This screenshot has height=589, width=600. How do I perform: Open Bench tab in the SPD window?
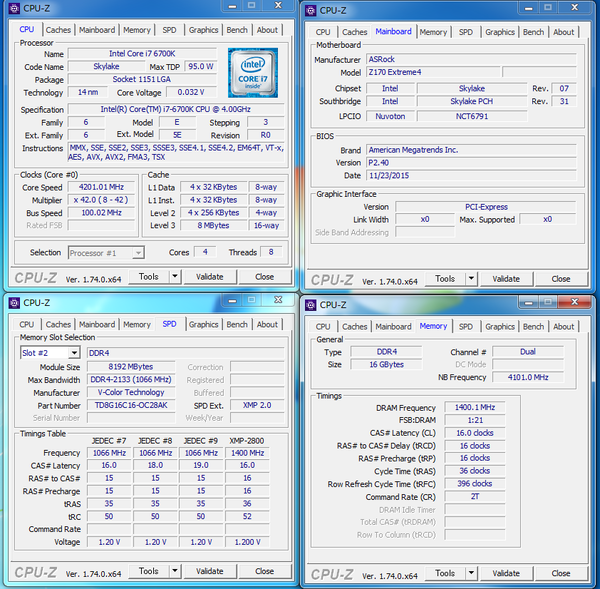237,325
